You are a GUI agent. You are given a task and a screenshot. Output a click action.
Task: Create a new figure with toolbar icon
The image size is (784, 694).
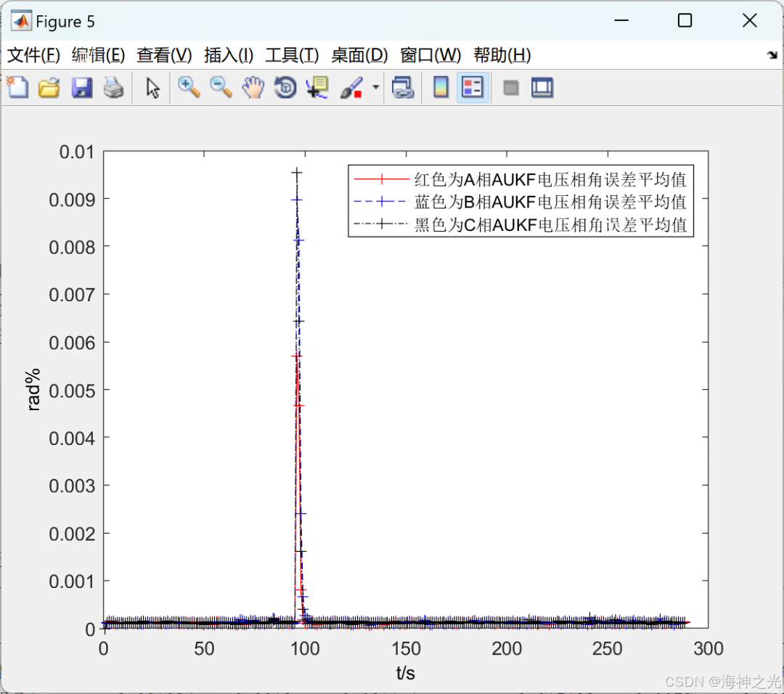point(17,88)
